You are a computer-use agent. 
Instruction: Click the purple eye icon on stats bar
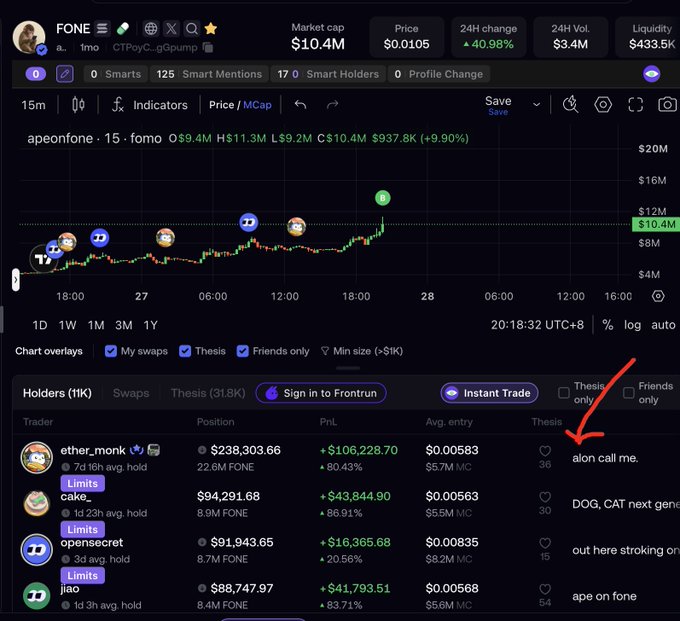[x=651, y=74]
